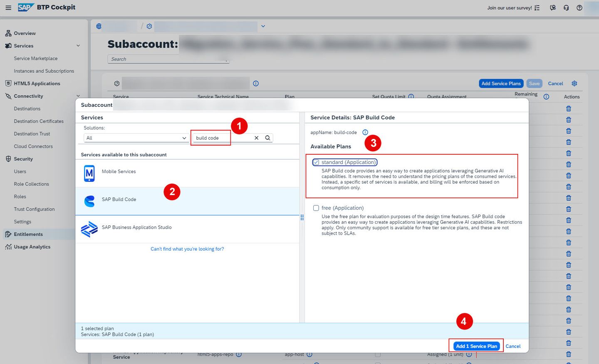The height and width of the screenshot is (364, 599).
Task: Click the subaccount Search field
Action: click(168, 59)
